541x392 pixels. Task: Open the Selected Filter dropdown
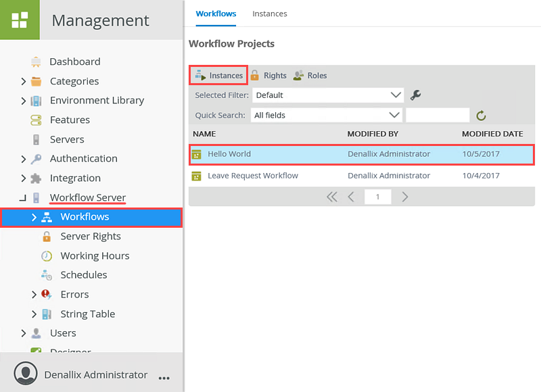coord(328,95)
